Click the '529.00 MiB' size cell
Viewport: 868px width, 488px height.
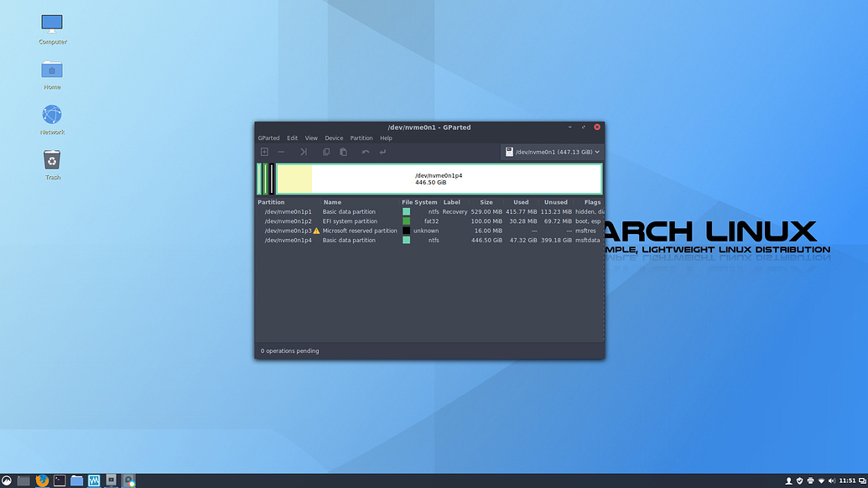pyautogui.click(x=486, y=212)
